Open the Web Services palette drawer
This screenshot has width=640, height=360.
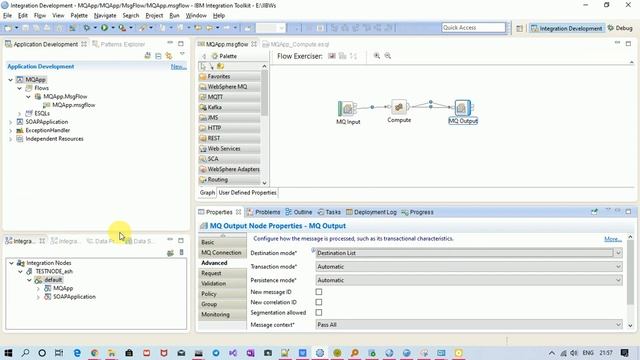tap(229, 149)
